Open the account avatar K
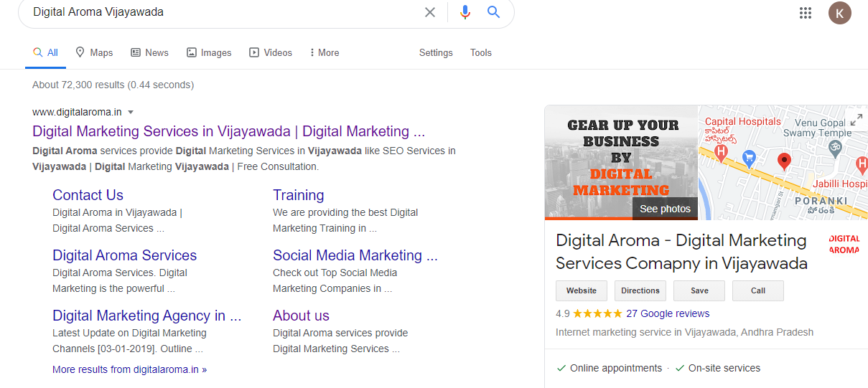 839,13
